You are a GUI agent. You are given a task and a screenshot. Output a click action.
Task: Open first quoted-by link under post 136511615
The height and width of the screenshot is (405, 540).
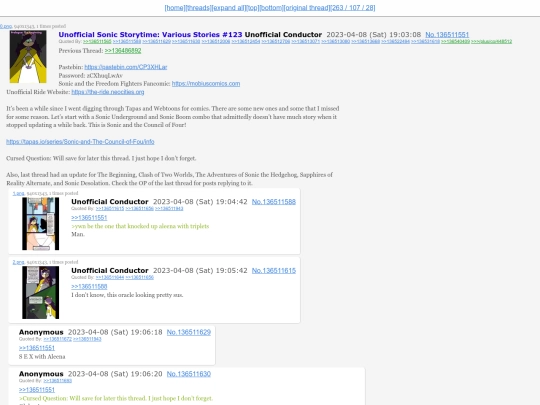tap(110, 278)
